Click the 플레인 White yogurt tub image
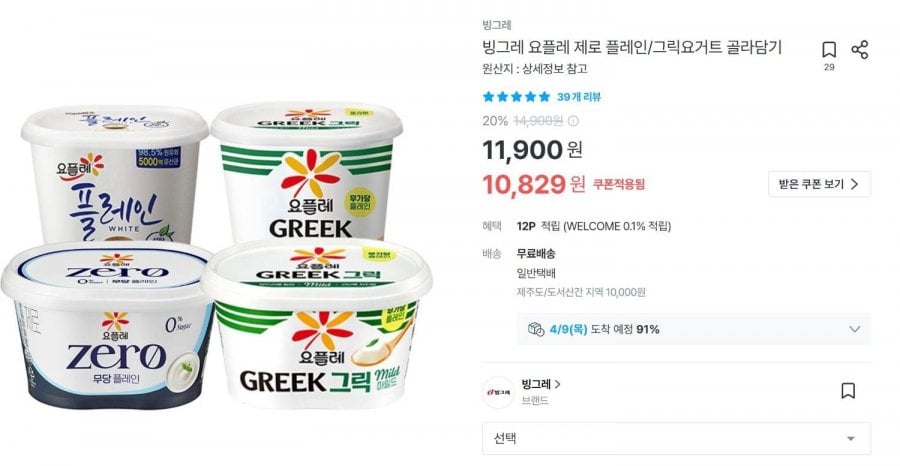The height and width of the screenshot is (466, 900). (x=115, y=173)
